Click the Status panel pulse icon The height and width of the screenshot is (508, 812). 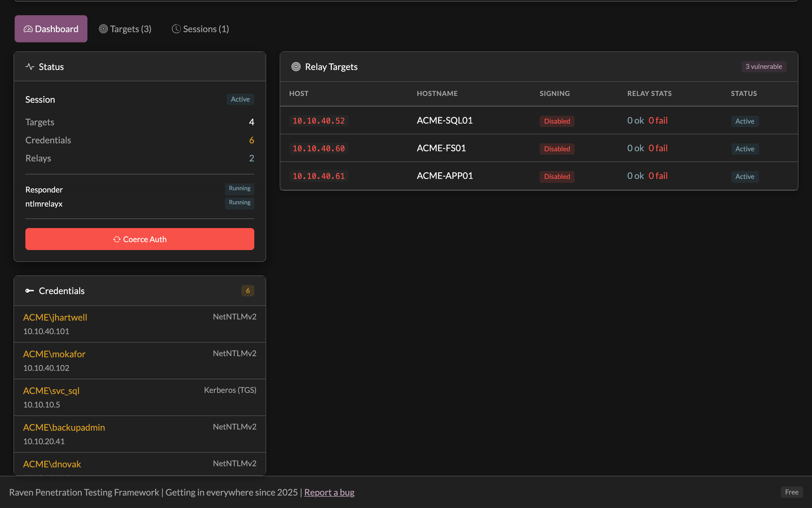click(x=30, y=67)
